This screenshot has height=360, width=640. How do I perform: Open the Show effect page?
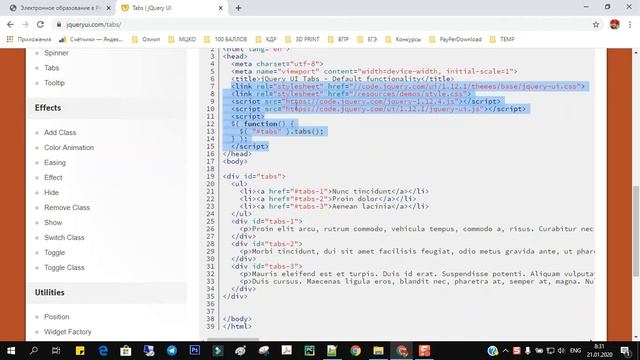coord(53,222)
